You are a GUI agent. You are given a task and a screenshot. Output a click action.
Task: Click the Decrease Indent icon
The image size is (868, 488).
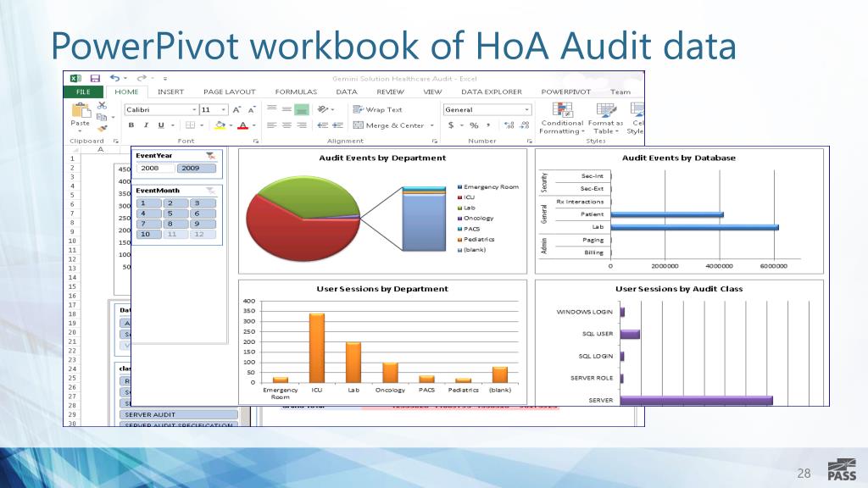pyautogui.click(x=323, y=125)
